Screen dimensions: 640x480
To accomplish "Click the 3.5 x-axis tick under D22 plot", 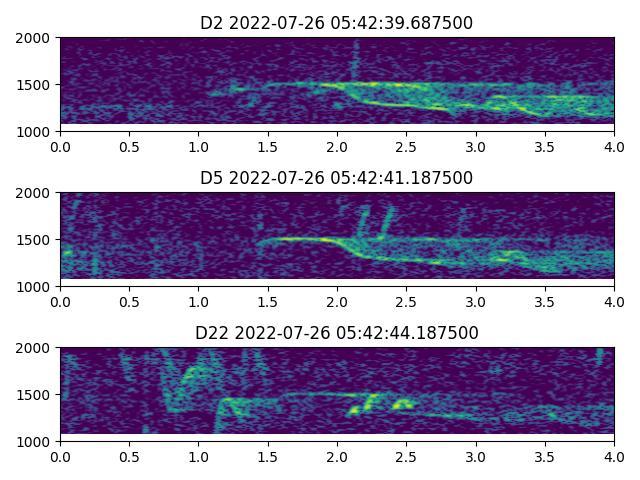I will (545, 457).
